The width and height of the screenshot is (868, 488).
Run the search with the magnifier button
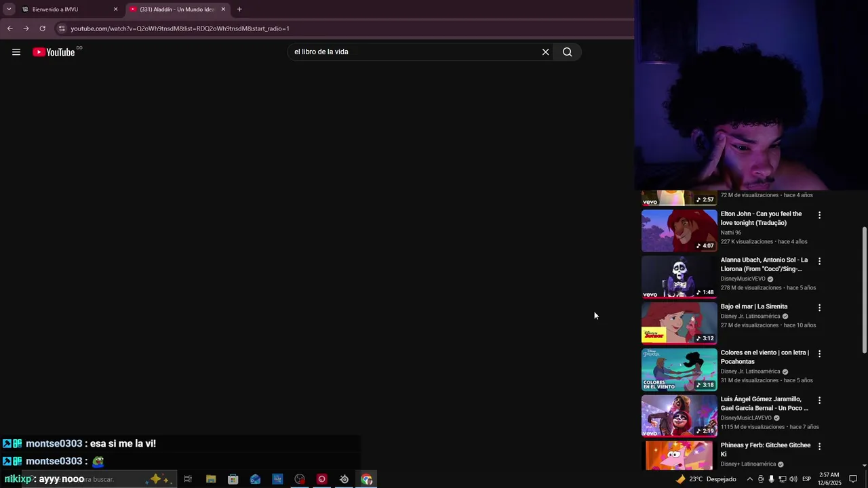568,52
